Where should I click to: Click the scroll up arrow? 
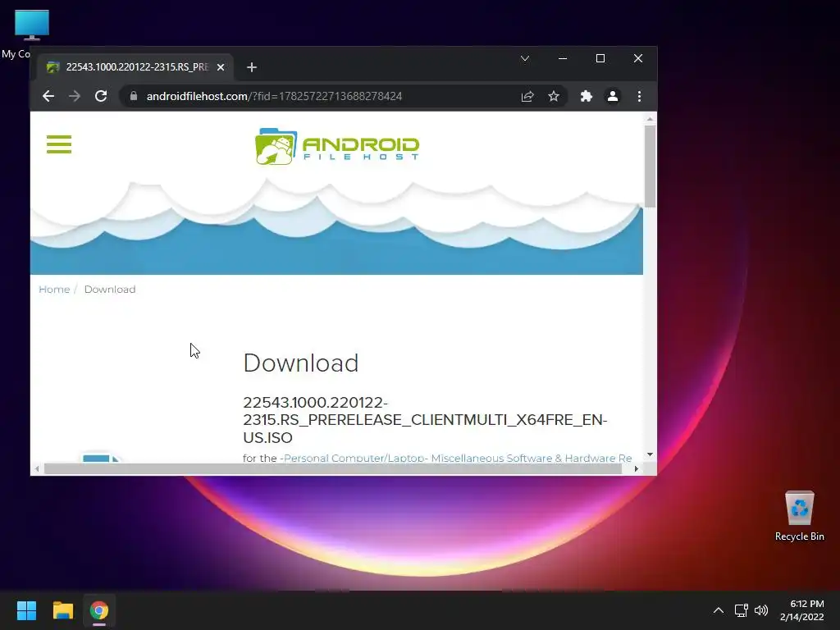click(x=650, y=119)
